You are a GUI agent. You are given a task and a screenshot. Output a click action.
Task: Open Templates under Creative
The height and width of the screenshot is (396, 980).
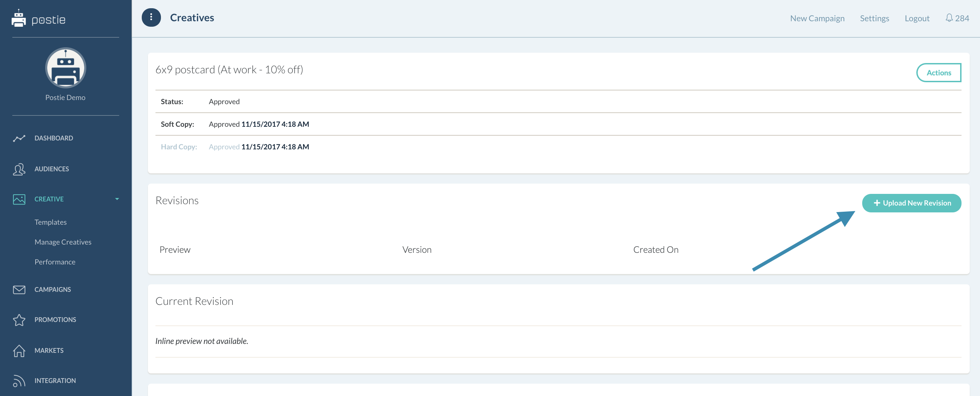(x=51, y=222)
